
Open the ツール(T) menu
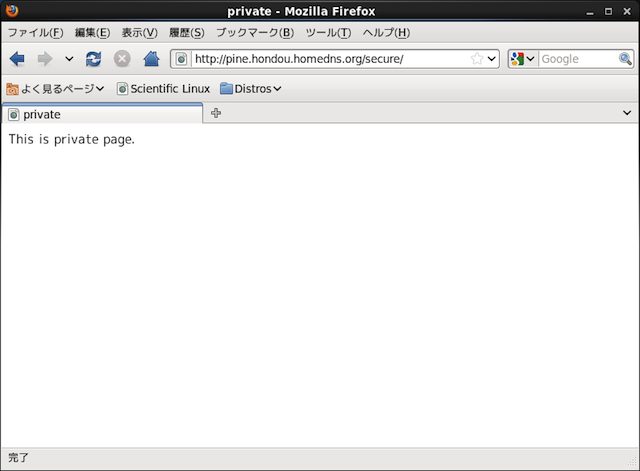pyautogui.click(x=327, y=32)
